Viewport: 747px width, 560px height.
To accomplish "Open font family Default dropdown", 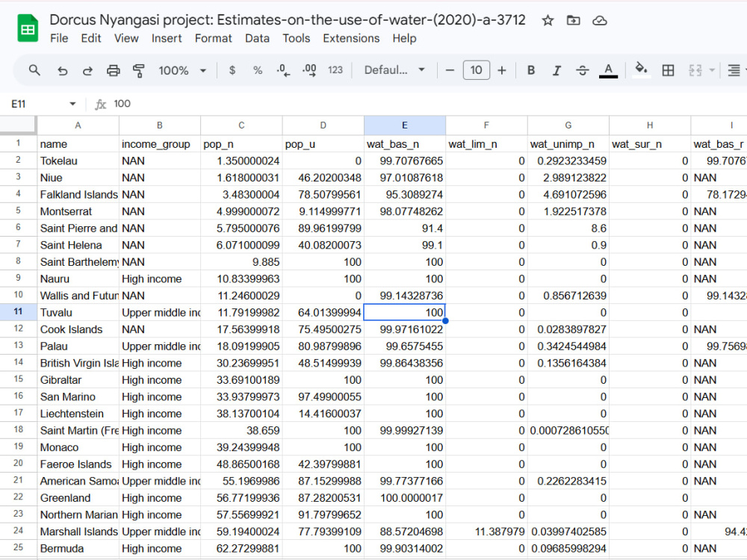I will [394, 70].
